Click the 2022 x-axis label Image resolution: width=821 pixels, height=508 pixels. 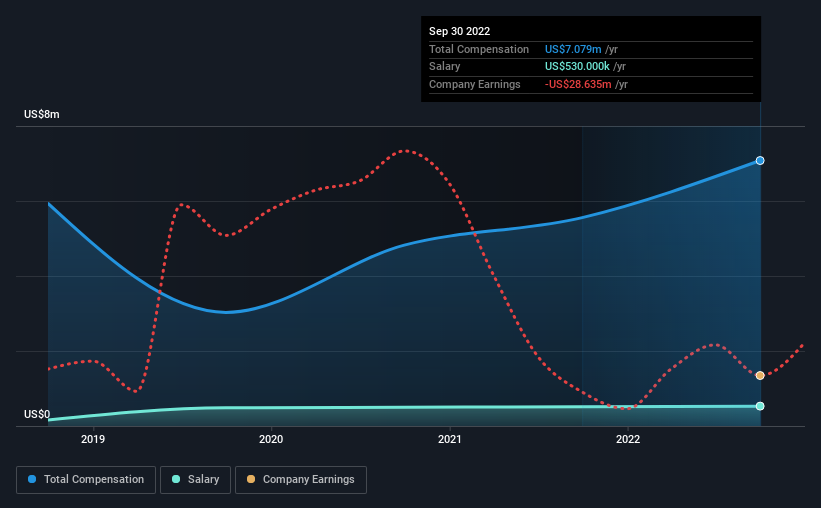[x=628, y=439]
